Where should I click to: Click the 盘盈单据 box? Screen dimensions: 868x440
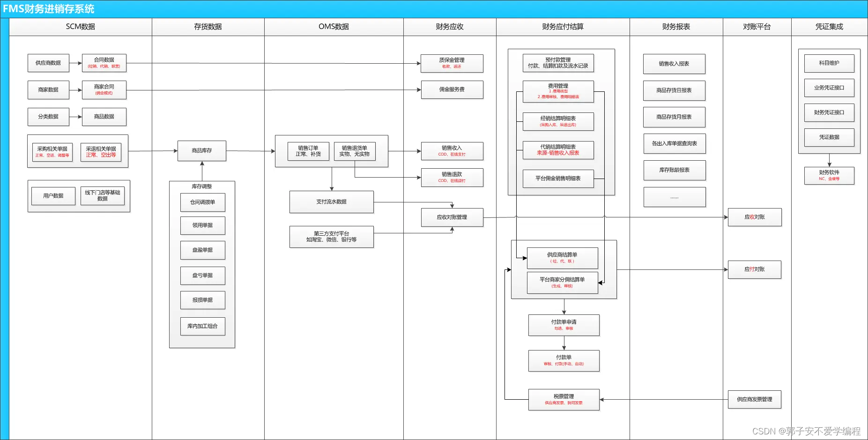coord(203,250)
